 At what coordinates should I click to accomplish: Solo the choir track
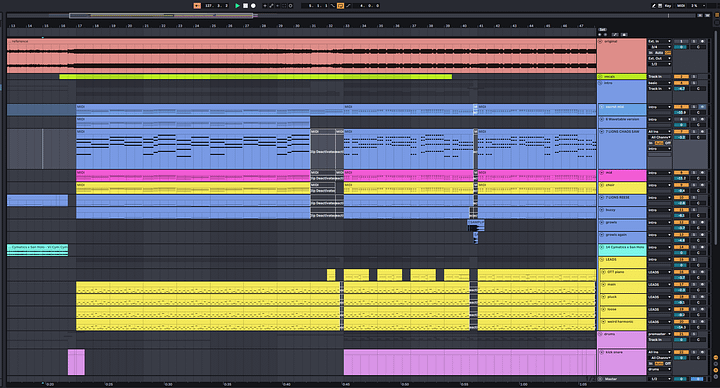(694, 186)
